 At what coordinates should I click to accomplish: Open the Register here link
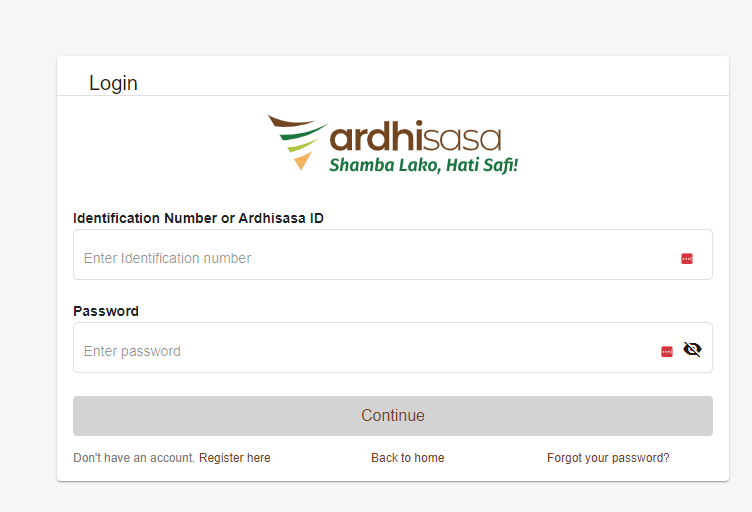pos(235,458)
